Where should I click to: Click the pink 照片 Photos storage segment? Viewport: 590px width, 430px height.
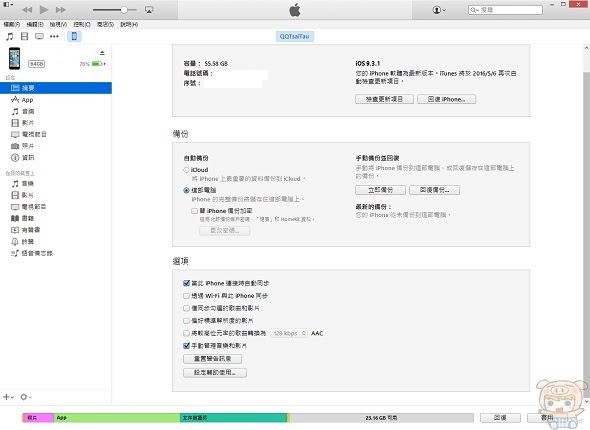tap(38, 418)
